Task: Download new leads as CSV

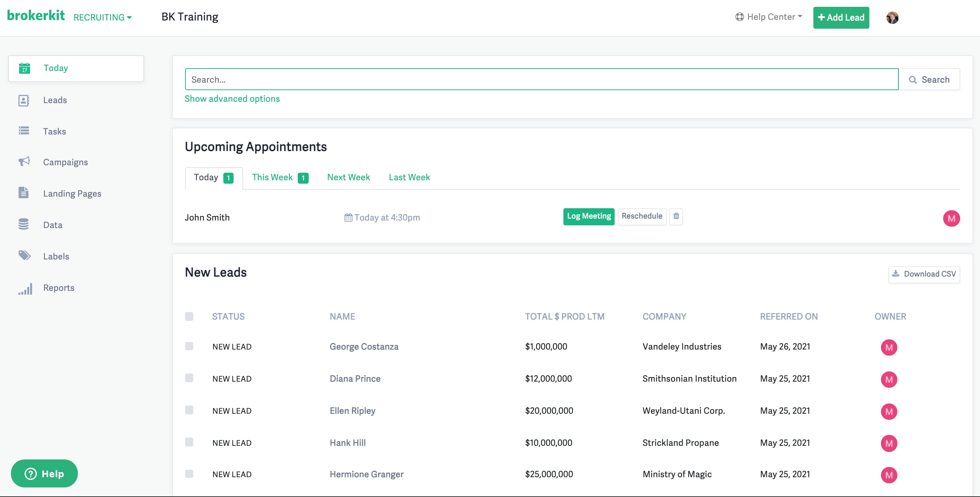Action: click(924, 274)
